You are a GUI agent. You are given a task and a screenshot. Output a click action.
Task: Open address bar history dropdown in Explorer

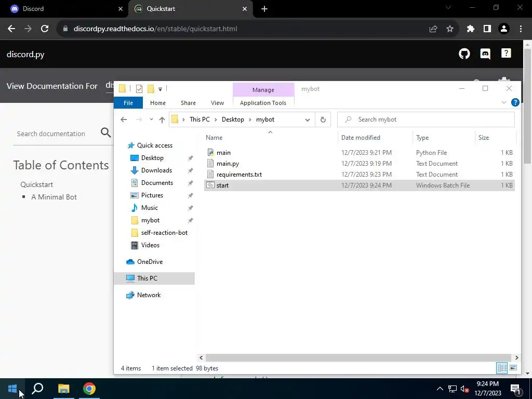(x=308, y=120)
